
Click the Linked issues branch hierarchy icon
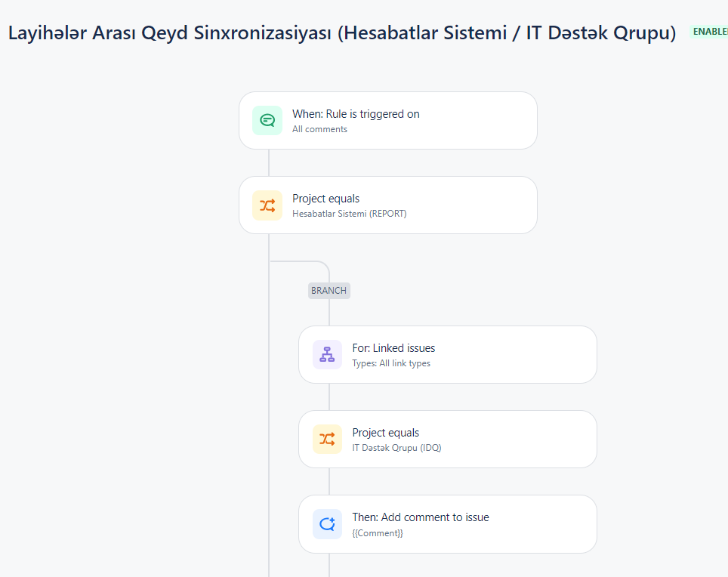click(x=327, y=355)
